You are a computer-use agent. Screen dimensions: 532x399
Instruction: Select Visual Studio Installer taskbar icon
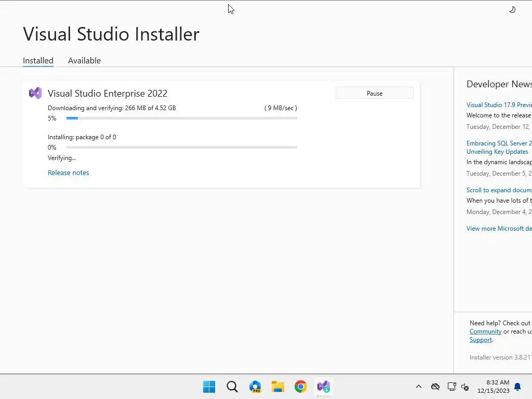click(324, 387)
